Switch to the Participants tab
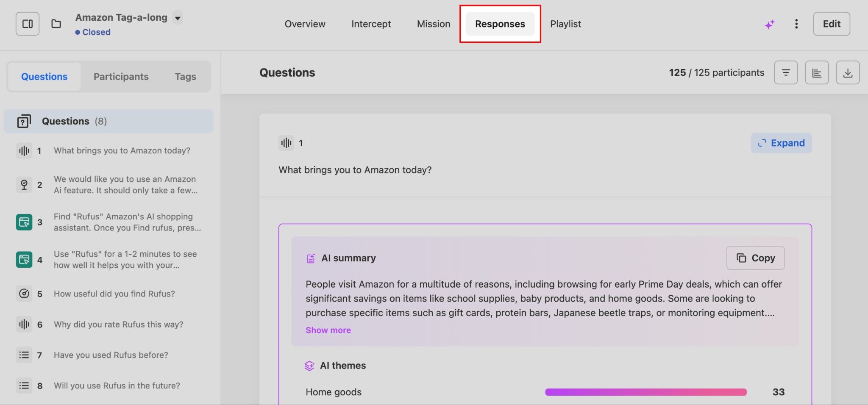 pyautogui.click(x=121, y=77)
